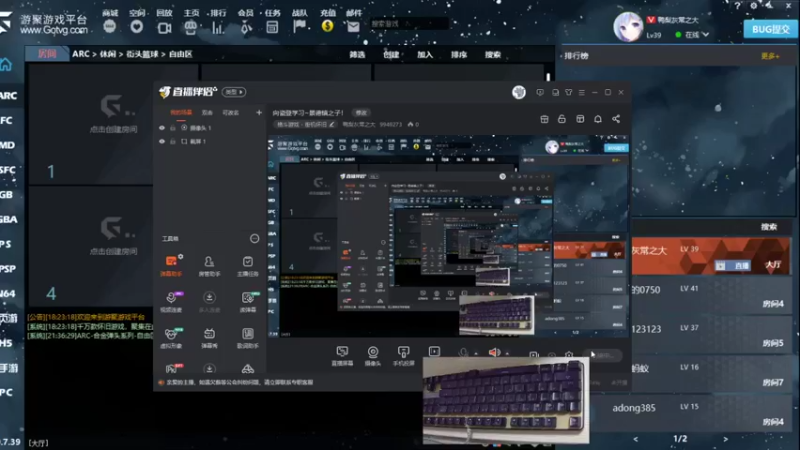
Task: Select 视频连麦 tool in 直播伴侣 toolbox
Action: point(171,302)
